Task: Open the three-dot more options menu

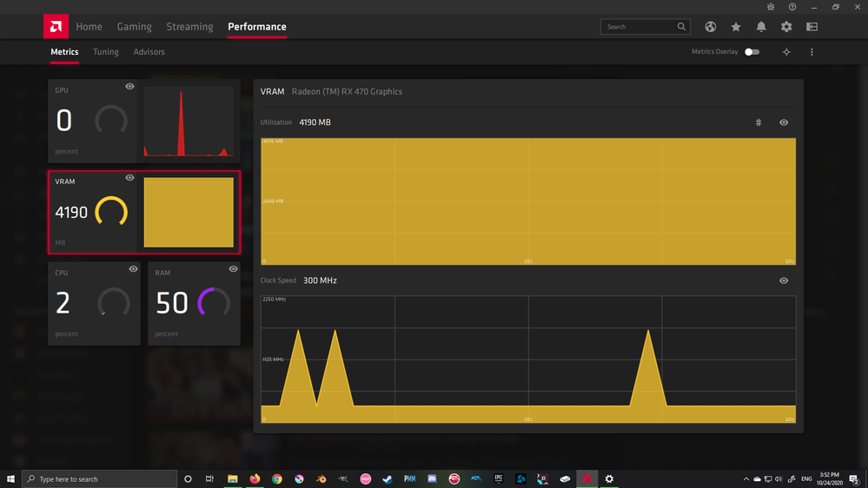Action: click(x=812, y=52)
